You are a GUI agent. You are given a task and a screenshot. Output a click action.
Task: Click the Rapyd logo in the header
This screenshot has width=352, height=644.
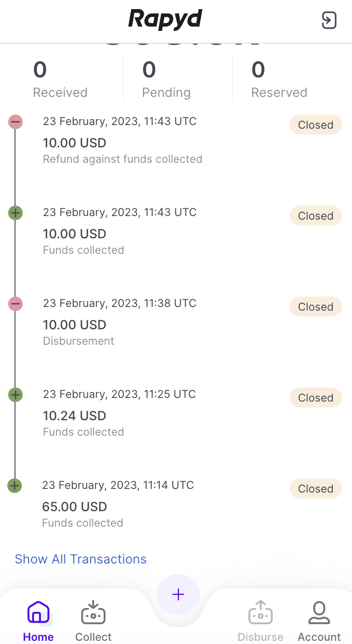pos(166,20)
